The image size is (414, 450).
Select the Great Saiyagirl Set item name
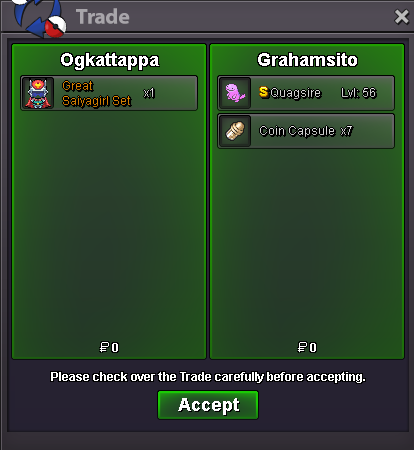tap(96, 93)
